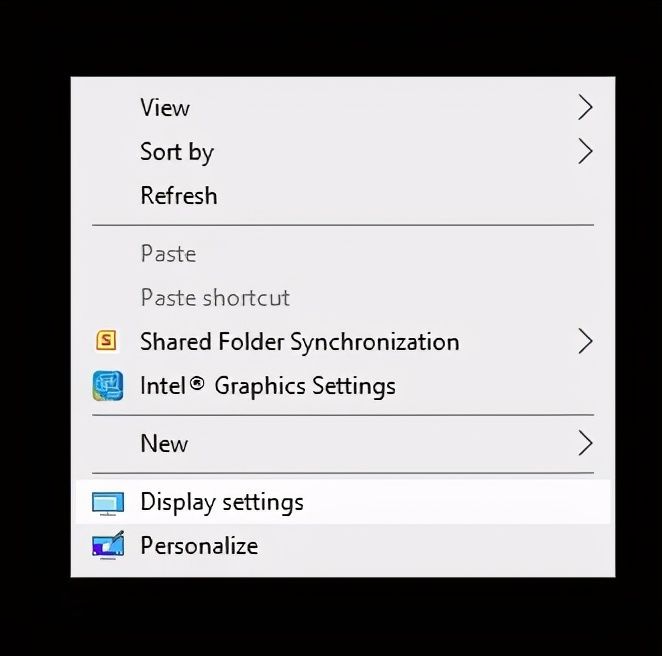The height and width of the screenshot is (656, 662).
Task: Open Shared Folder Synchronization label
Action: tap(300, 342)
